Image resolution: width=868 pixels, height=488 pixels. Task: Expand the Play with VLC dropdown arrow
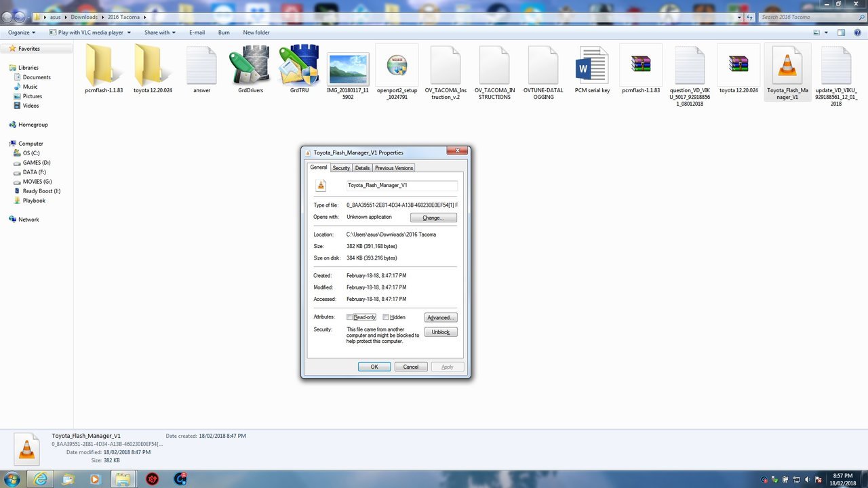(x=130, y=33)
